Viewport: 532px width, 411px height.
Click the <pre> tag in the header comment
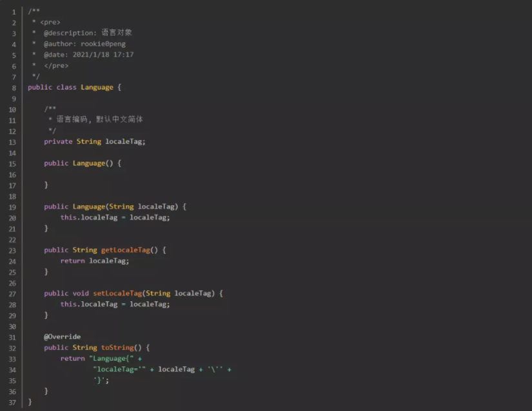point(50,23)
